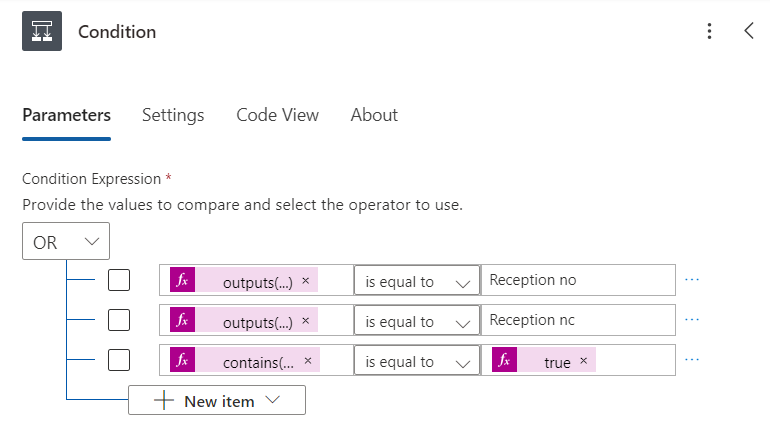Click the New item button
The image size is (770, 436).
(217, 401)
